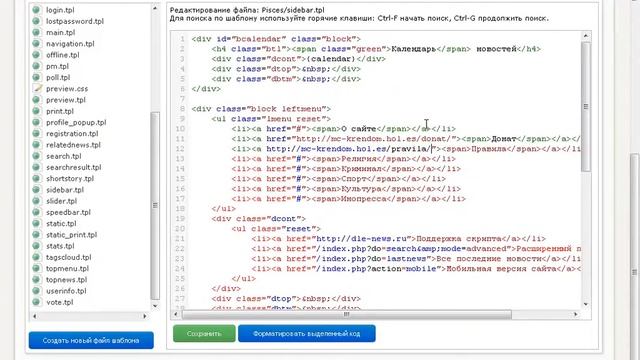640x360 pixels.
Task: Click the file list scroll-down arrow
Action: tap(155, 306)
